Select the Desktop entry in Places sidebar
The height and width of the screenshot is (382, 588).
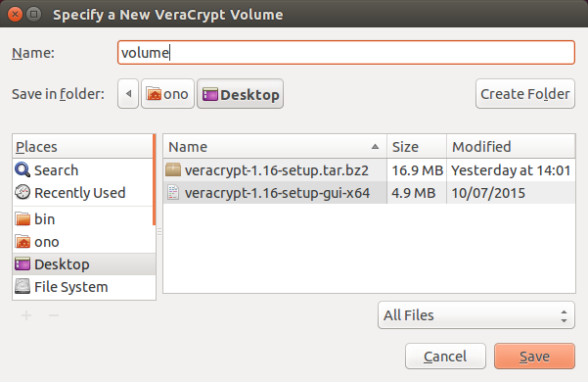[84, 264]
